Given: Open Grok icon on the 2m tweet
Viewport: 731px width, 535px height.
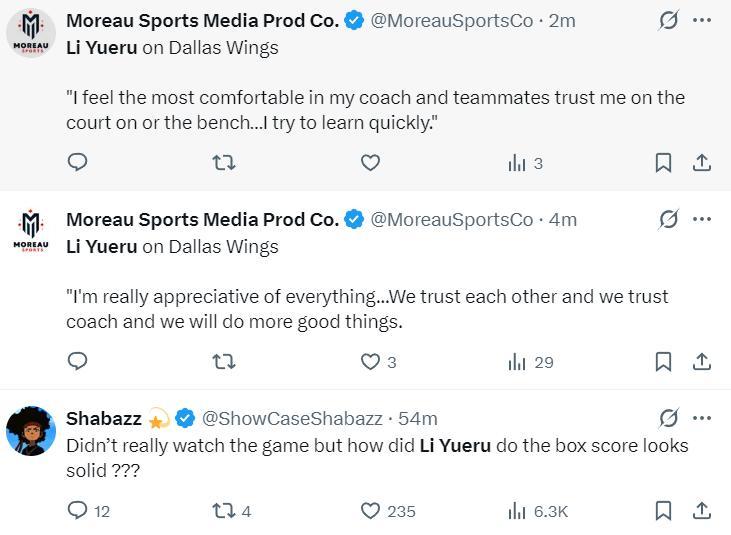Looking at the screenshot, I should click(x=668, y=20).
